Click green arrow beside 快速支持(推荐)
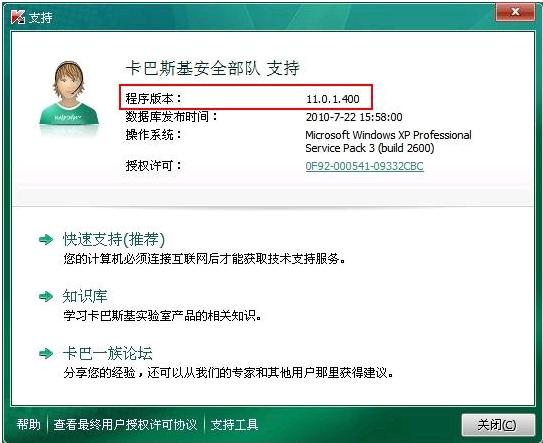The height and width of the screenshot is (443, 543). [x=46, y=239]
